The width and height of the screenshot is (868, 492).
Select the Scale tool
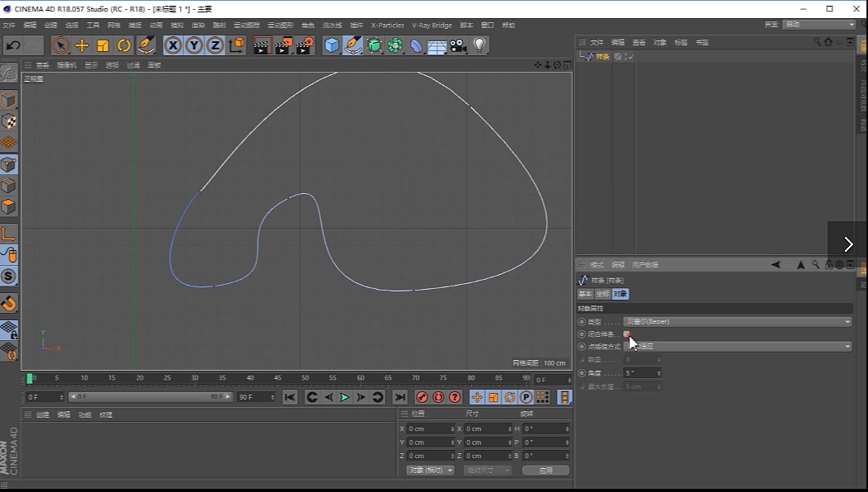click(x=102, y=45)
